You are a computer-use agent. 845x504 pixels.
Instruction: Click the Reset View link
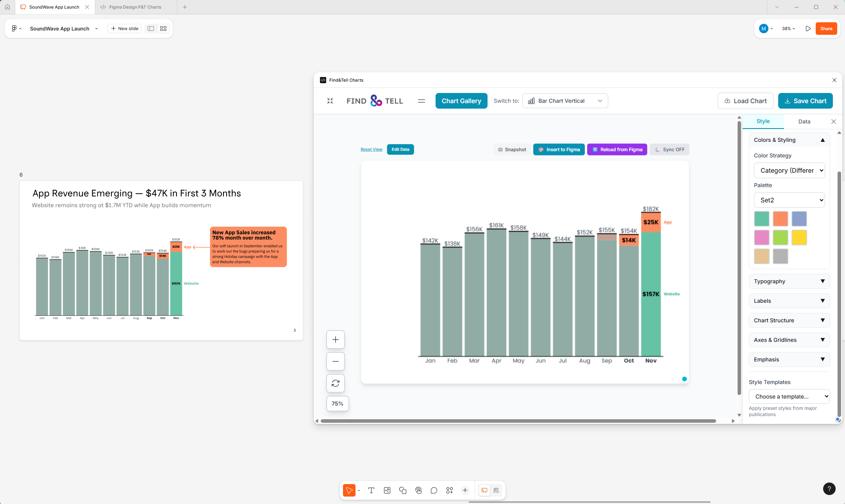pos(371,150)
